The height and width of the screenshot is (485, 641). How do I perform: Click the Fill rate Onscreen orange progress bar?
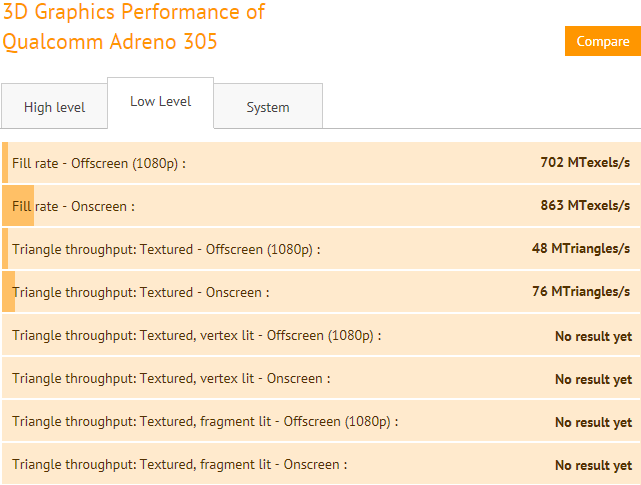click(x=18, y=206)
